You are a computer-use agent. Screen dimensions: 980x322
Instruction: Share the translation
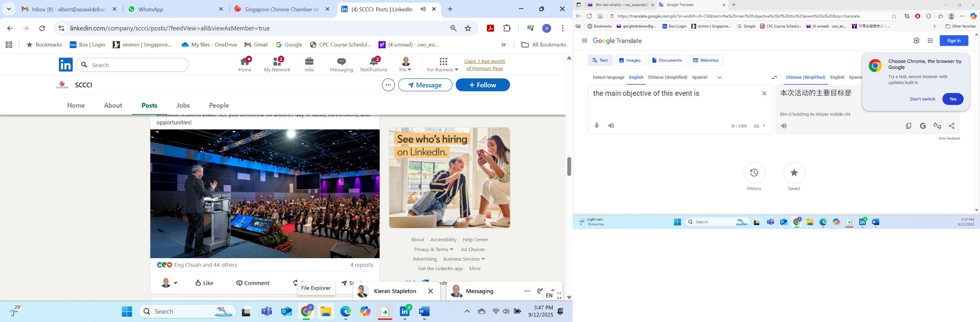click(x=951, y=126)
